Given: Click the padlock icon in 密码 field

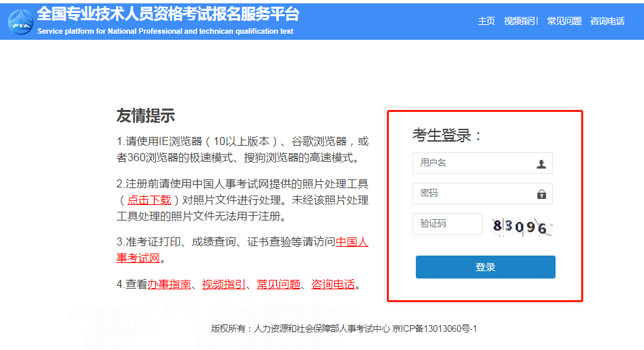Looking at the screenshot, I should (x=541, y=194).
